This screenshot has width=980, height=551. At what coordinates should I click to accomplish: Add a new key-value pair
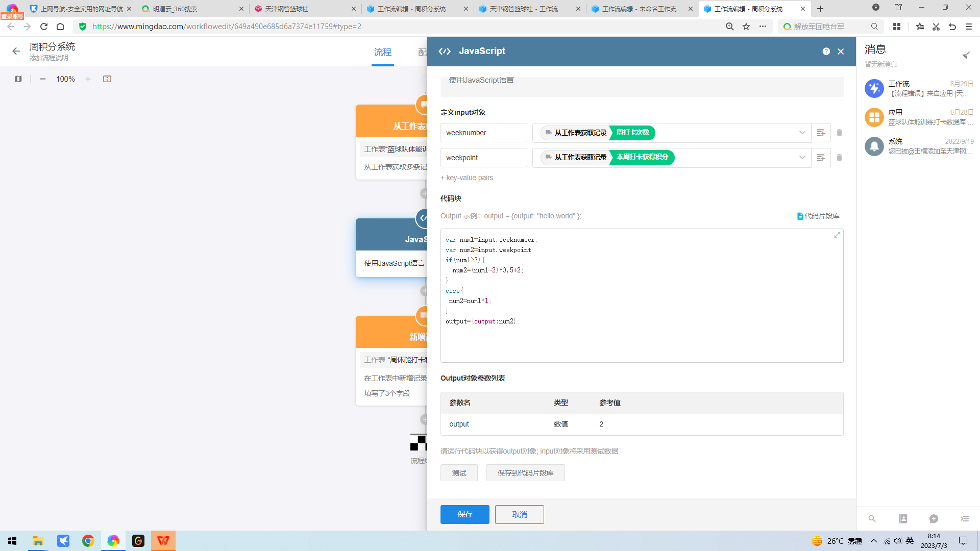pos(467,178)
